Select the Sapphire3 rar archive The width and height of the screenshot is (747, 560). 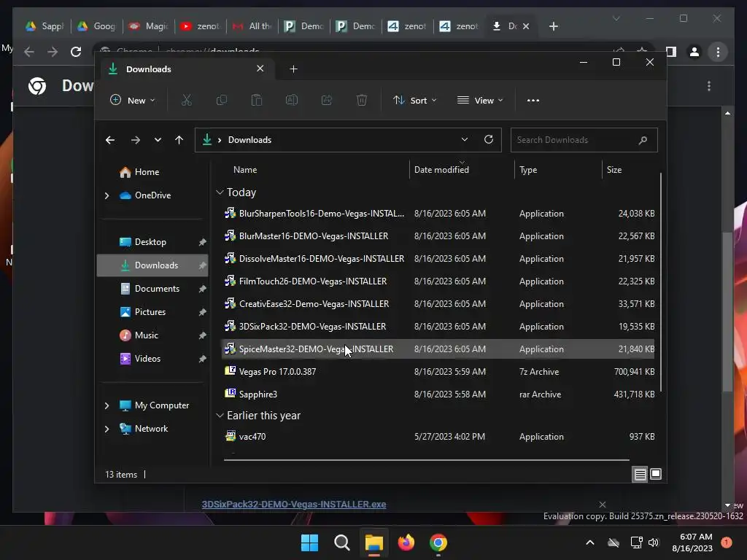438,394
